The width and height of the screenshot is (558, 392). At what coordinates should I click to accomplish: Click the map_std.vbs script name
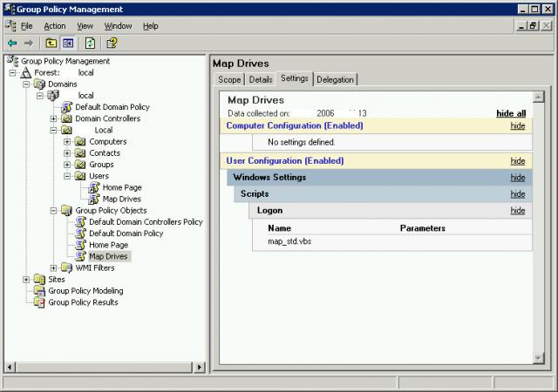coord(289,241)
